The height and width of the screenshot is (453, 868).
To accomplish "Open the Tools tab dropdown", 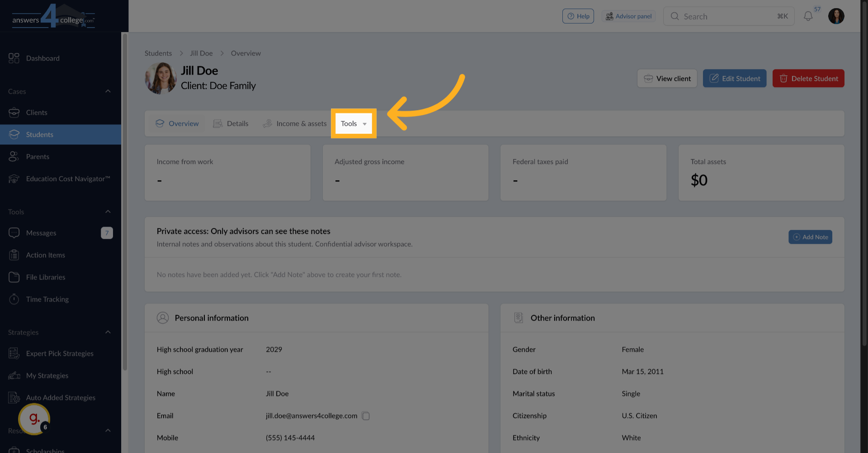I will 354,123.
